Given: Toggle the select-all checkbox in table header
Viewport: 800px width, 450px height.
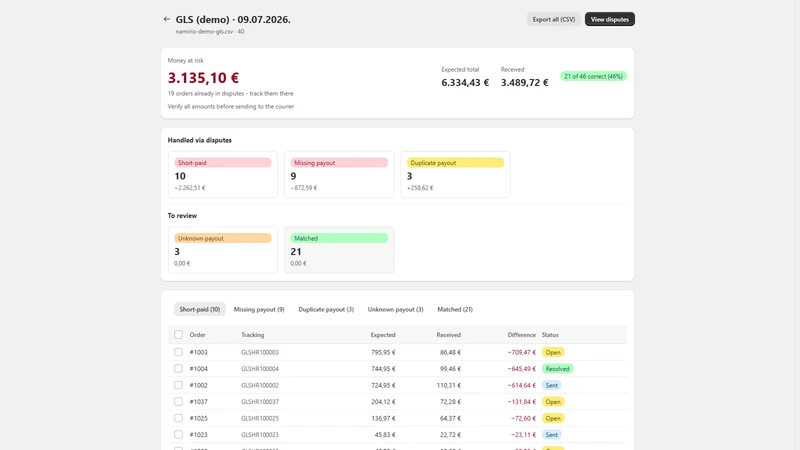Looking at the screenshot, I should click(x=178, y=335).
